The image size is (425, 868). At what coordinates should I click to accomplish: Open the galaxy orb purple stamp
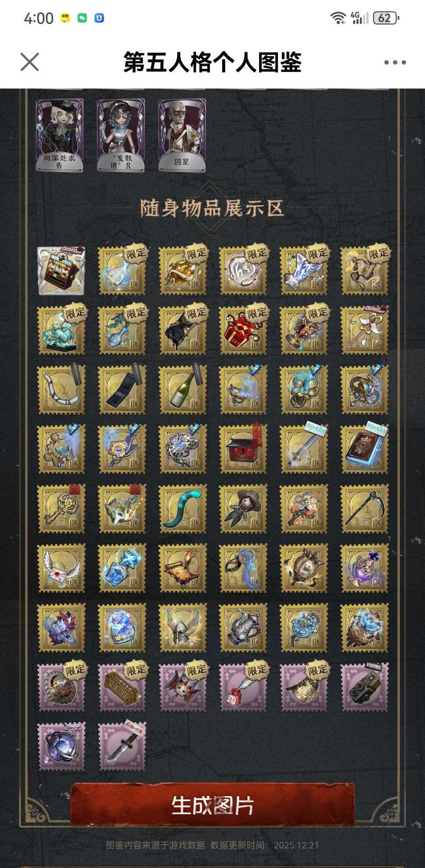coord(61,746)
